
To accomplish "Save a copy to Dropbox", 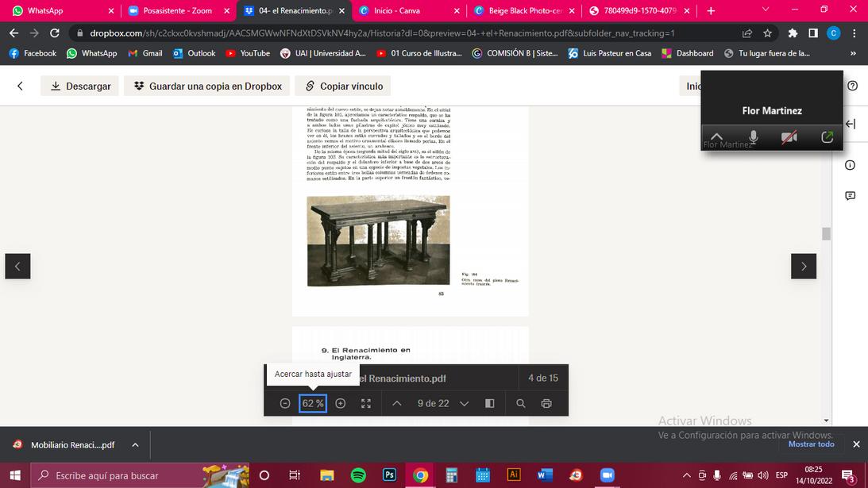I will [x=207, y=86].
